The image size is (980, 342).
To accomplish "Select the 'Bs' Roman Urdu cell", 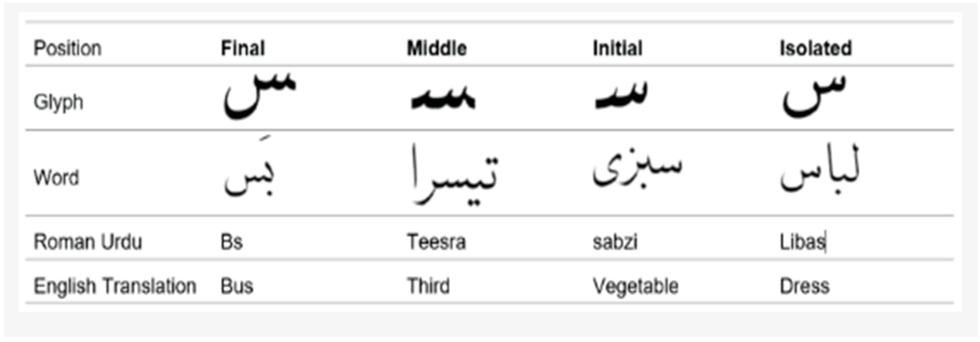I will coord(231,242).
